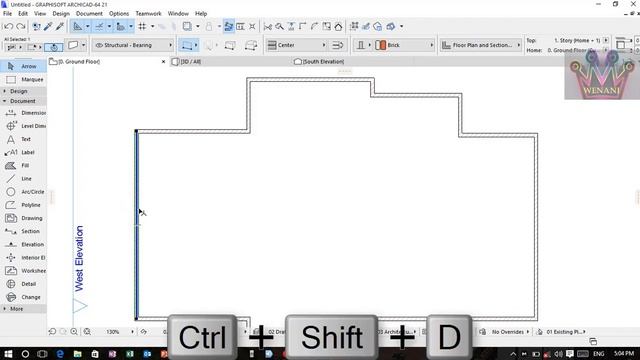The height and width of the screenshot is (360, 640).
Task: Click the house-shaped icon in toolbar
Action: pyautogui.click(x=338, y=27)
